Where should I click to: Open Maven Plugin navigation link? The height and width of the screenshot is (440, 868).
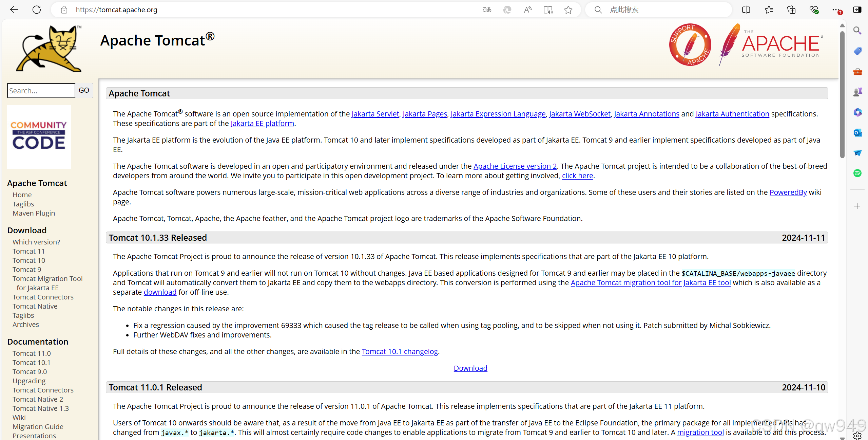click(x=34, y=213)
